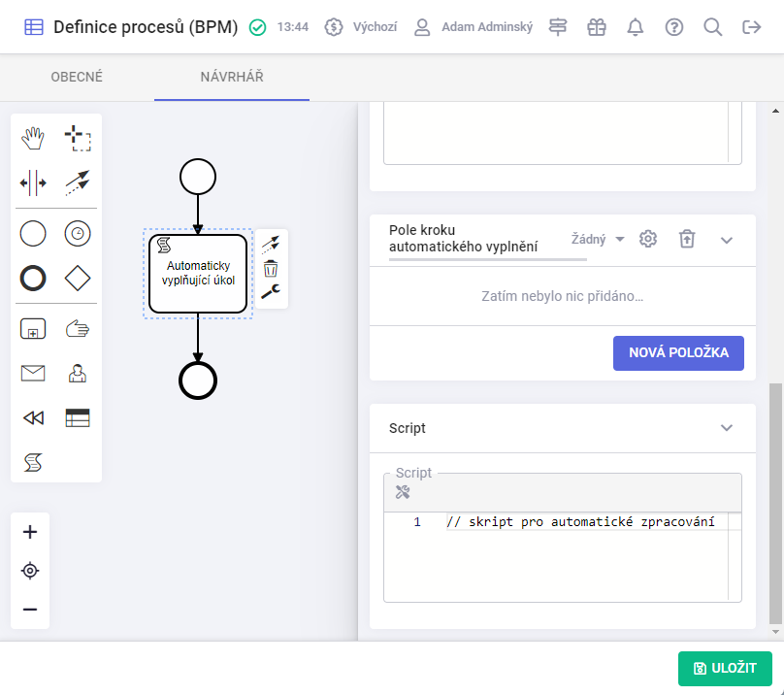This screenshot has height=695, width=784.
Task: Log out using the exit icon
Action: [x=752, y=27]
